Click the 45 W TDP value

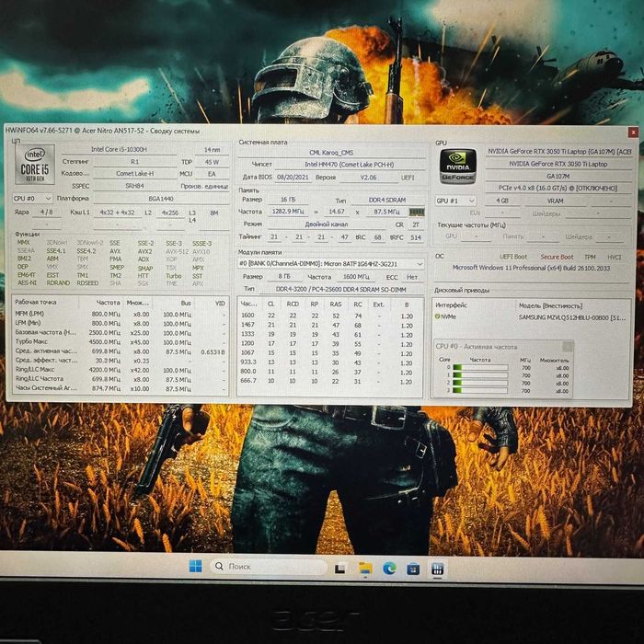[x=212, y=162]
